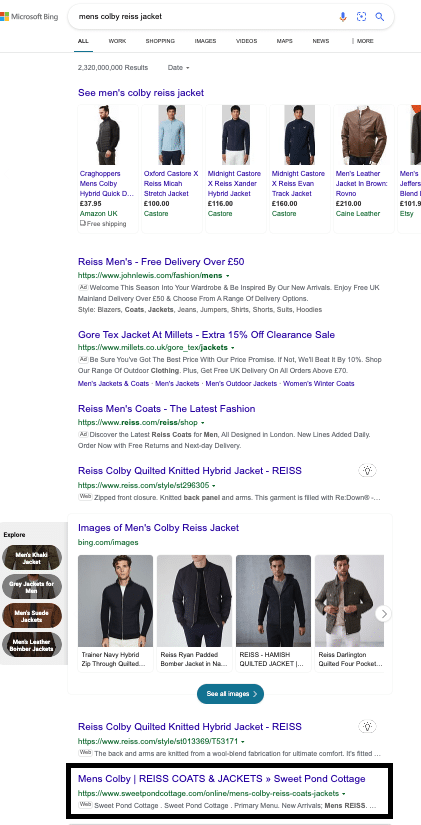
Task: Open Trainer Navy Hybrid Zip Through image
Action: pos(115,613)
